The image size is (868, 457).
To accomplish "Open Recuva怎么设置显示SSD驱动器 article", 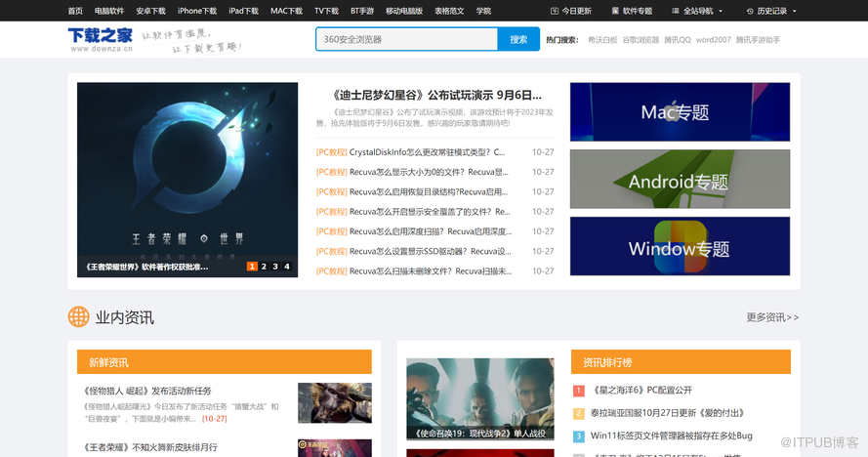I will (x=431, y=252).
